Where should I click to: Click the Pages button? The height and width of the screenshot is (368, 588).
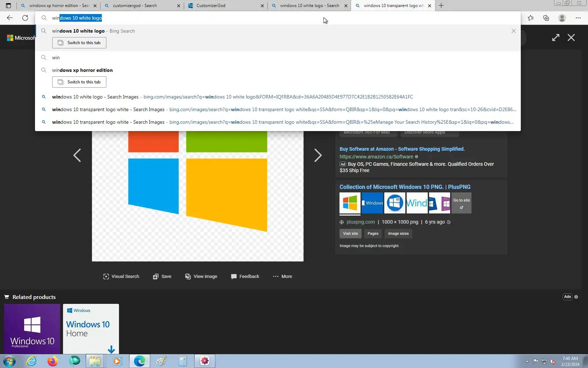pyautogui.click(x=373, y=233)
